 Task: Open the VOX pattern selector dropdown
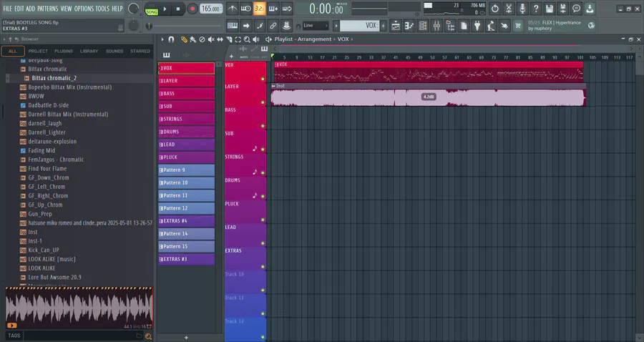359,26
